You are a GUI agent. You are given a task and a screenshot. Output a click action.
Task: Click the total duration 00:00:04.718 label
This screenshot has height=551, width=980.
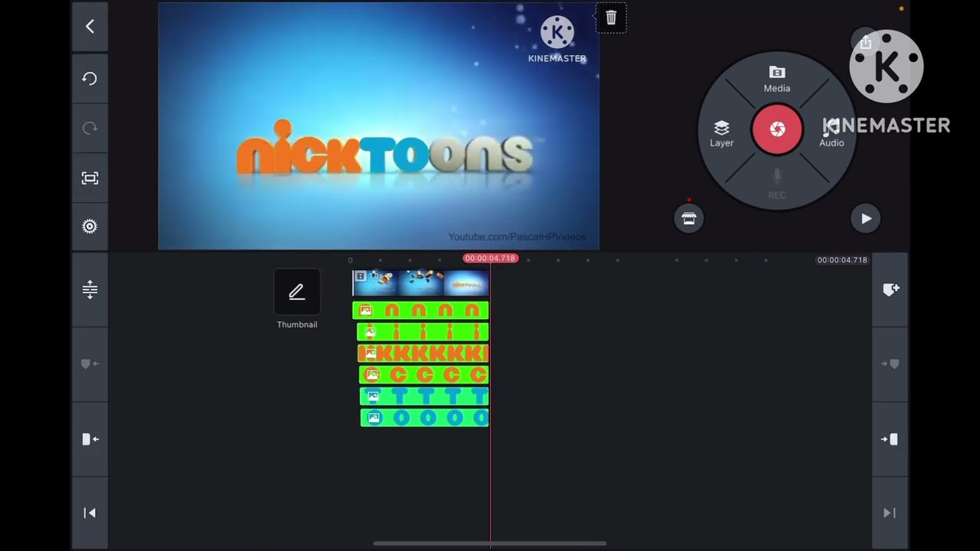842,260
